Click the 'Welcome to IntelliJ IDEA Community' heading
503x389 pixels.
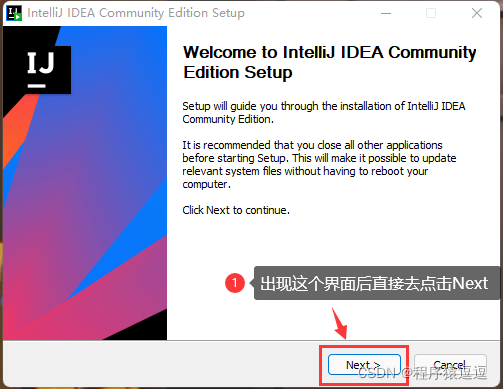coord(330,62)
